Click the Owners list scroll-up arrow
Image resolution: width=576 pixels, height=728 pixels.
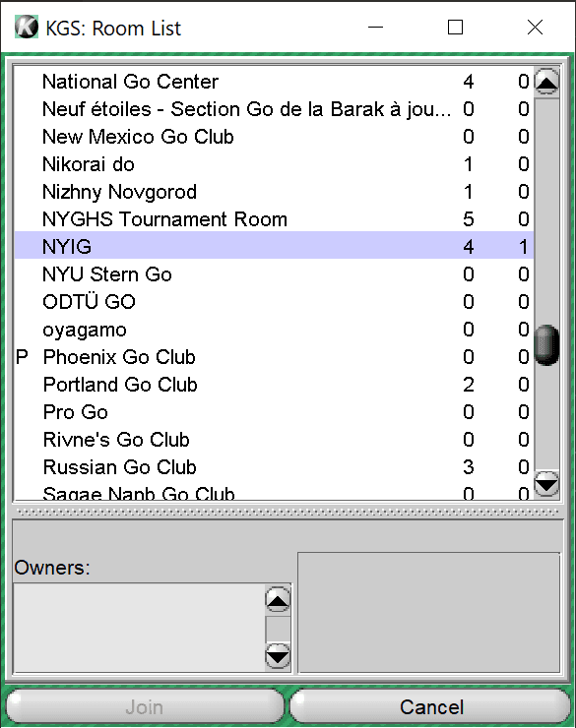pyautogui.click(x=278, y=599)
